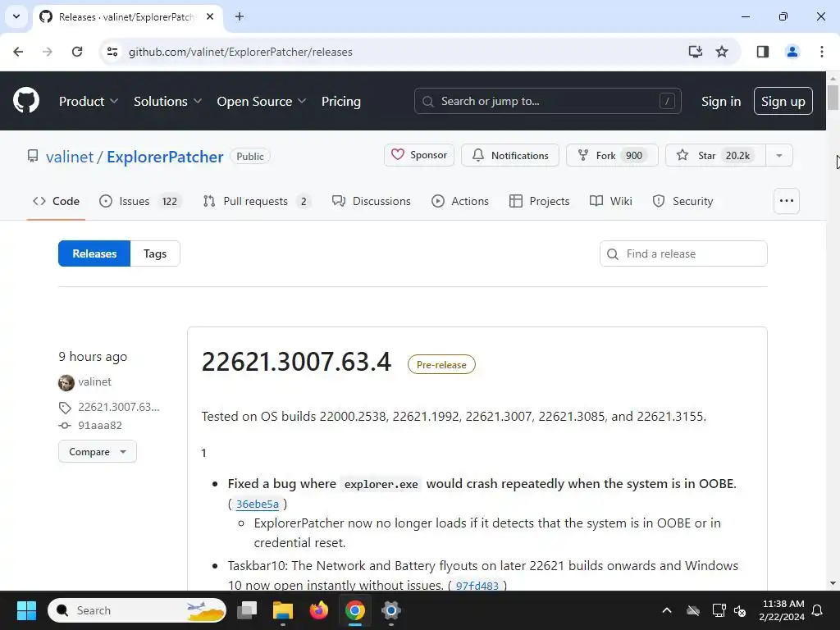Screen dimensions: 840x630
Task: Click the Sponsor heart button
Action: pos(419,155)
